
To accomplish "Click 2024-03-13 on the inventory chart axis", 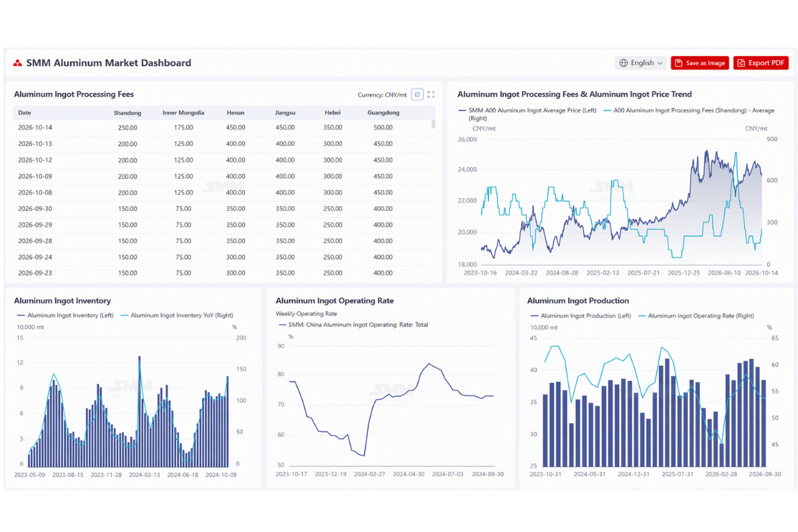I will (x=145, y=475).
